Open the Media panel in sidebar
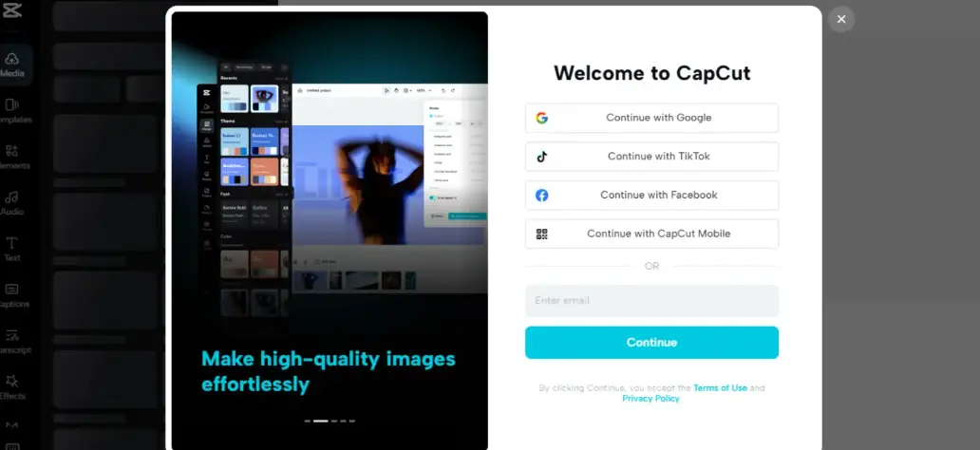 click(12, 65)
